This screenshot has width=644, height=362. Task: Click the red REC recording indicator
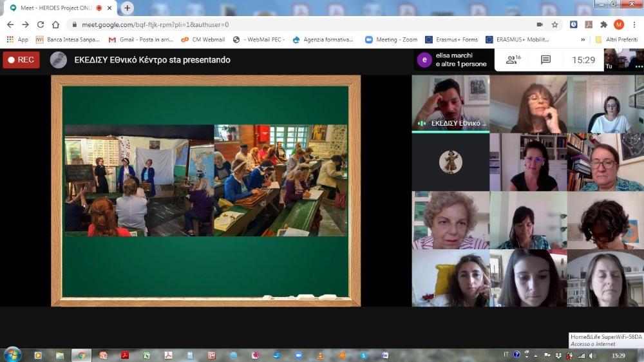pos(21,60)
